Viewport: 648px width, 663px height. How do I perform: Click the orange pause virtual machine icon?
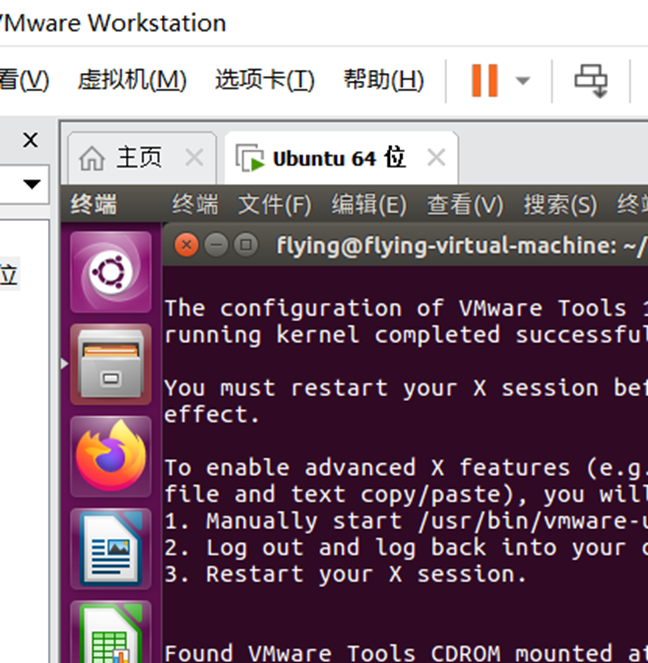[484, 80]
